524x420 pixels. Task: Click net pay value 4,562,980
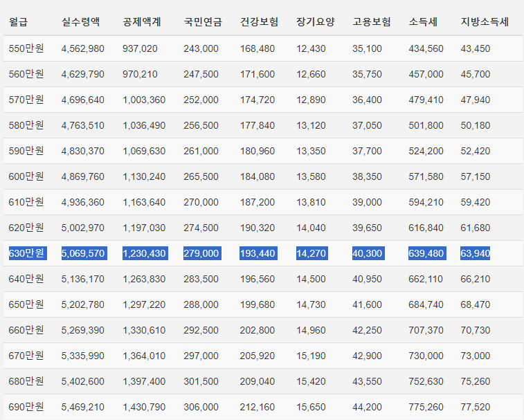pos(83,49)
